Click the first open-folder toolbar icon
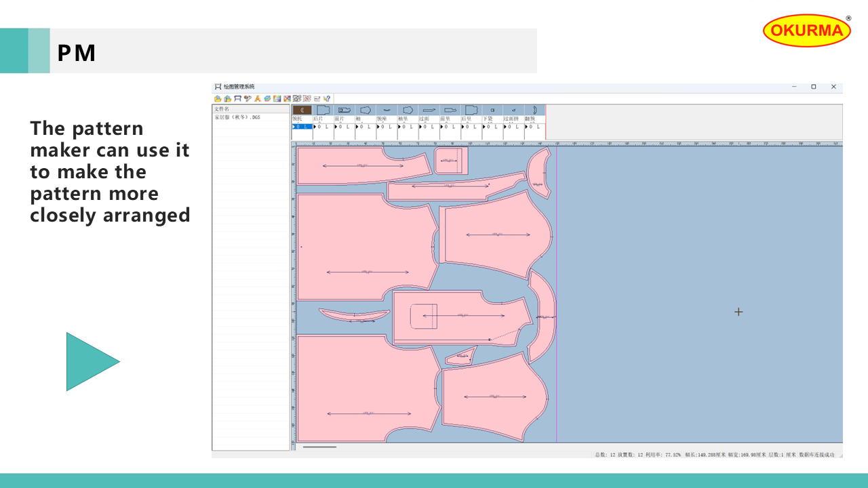 point(218,98)
